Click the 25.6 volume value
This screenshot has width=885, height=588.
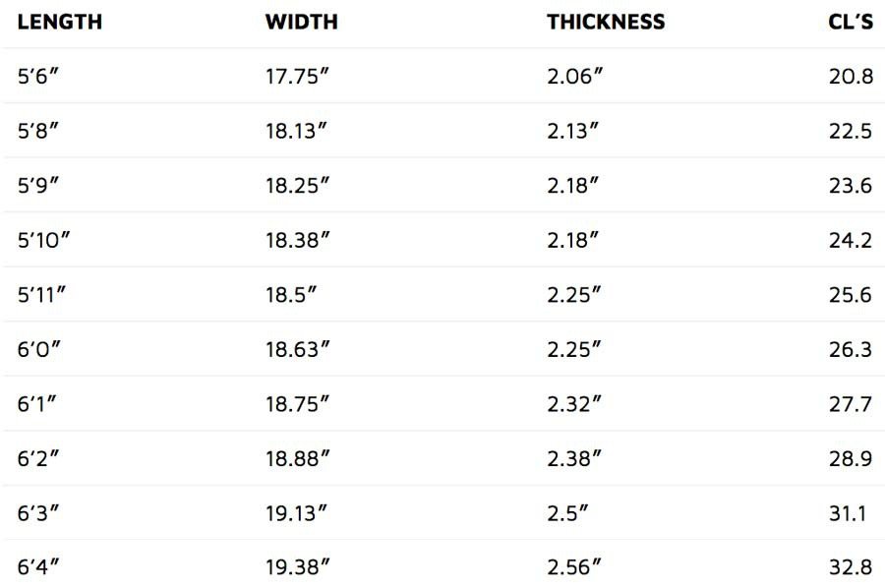tap(850, 295)
